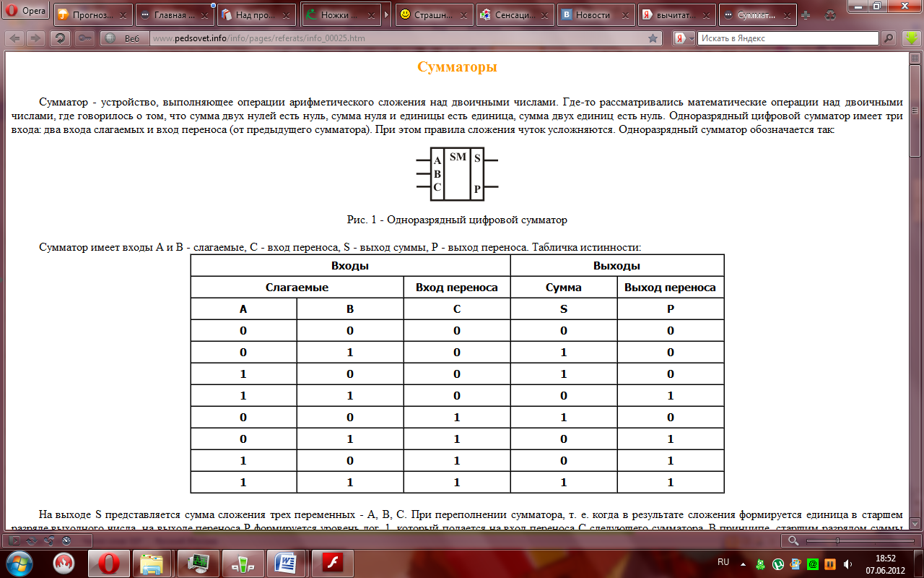
Task: Click the Opera Turbo status icon
Action: click(66, 540)
